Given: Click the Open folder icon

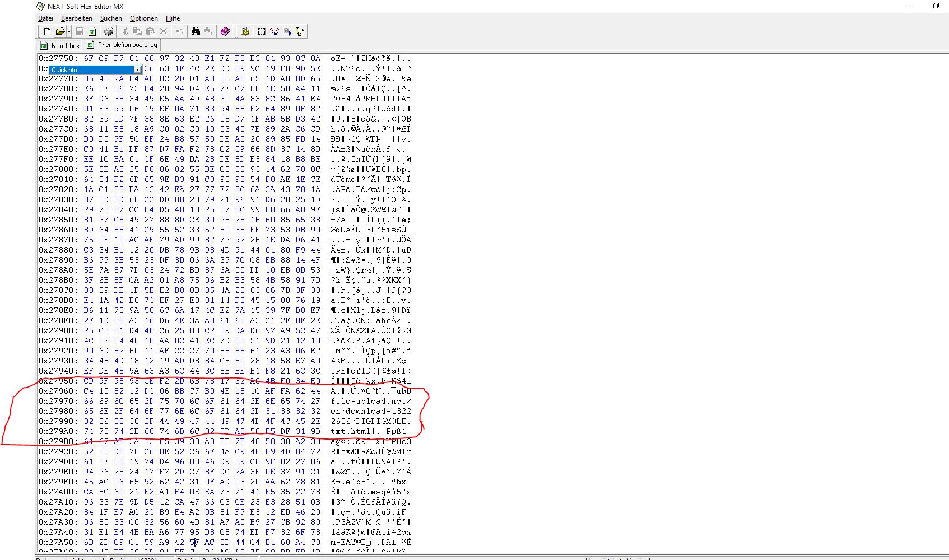Looking at the screenshot, I should point(59,32).
